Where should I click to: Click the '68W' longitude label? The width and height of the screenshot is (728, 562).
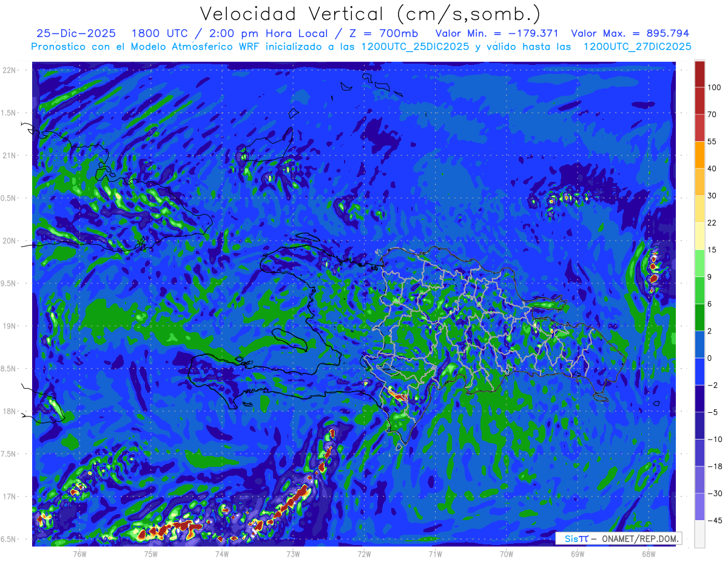click(x=649, y=554)
